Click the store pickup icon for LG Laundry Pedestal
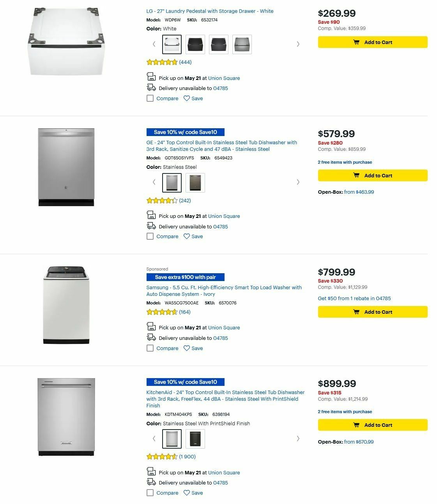The image size is (437, 504). [151, 77]
